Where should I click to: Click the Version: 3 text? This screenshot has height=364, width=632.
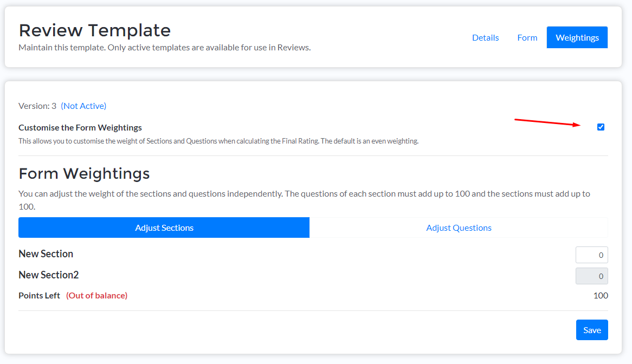(37, 106)
